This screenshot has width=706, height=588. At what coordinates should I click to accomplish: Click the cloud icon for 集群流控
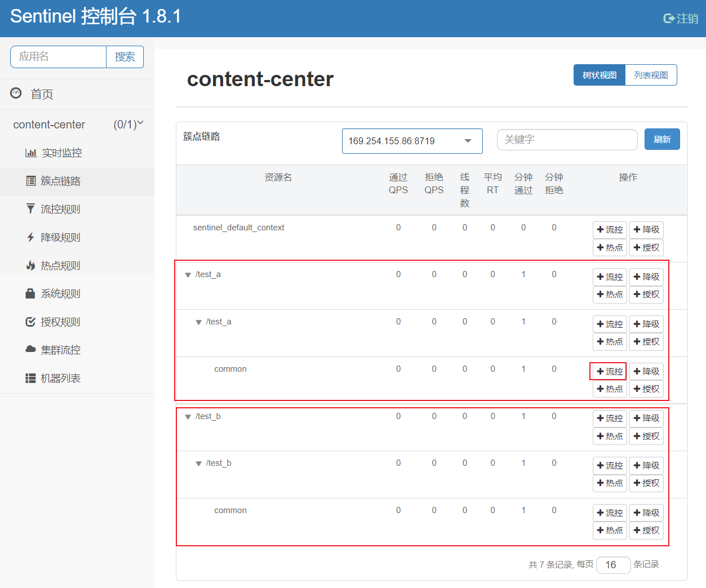tap(30, 349)
